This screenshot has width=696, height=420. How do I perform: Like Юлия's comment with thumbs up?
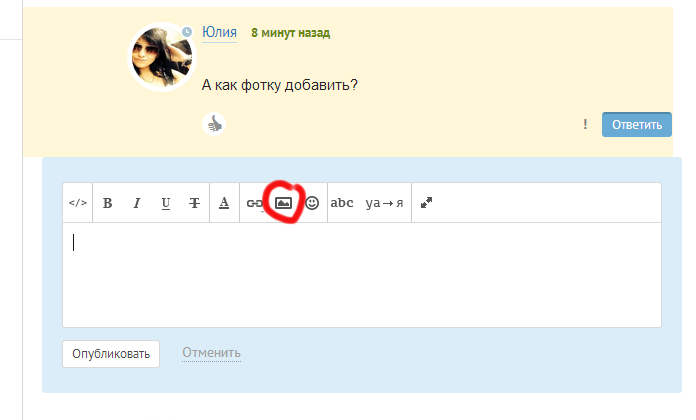pos(214,124)
